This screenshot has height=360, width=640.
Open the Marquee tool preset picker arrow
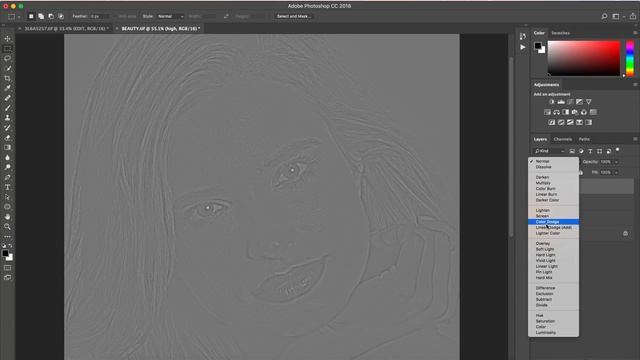(18, 17)
